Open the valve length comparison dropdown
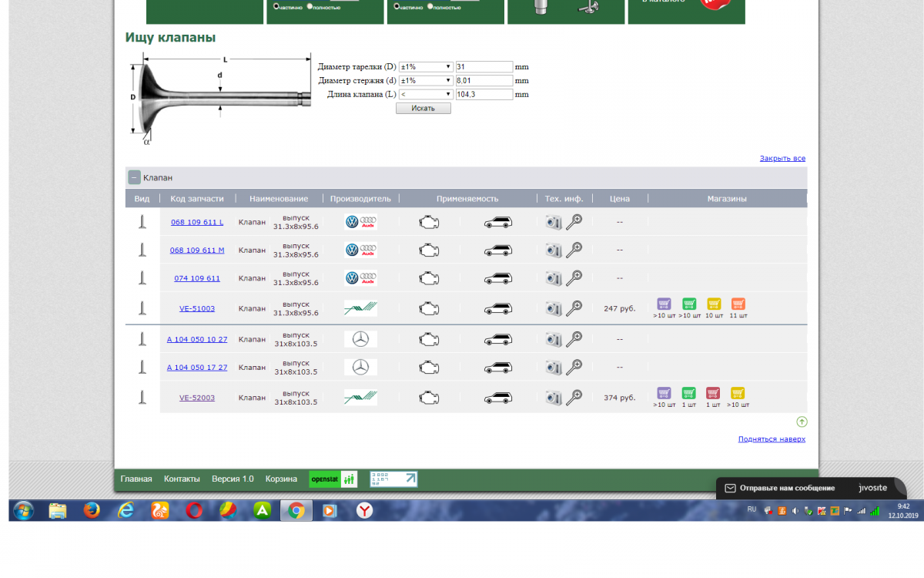This screenshot has width=924, height=578. pos(426,94)
